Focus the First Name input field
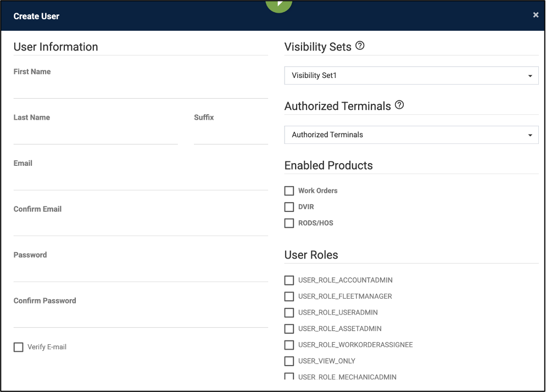546x392 pixels. (x=141, y=89)
